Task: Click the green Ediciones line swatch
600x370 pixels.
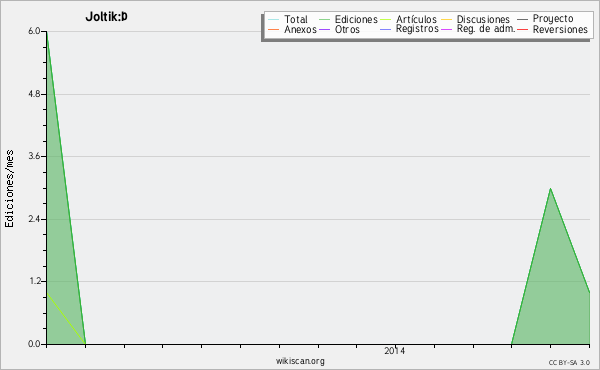Action: click(x=324, y=19)
